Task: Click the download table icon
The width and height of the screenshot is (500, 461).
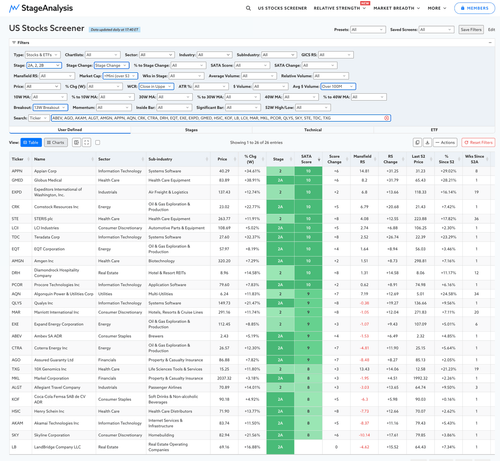Action: 427,143
